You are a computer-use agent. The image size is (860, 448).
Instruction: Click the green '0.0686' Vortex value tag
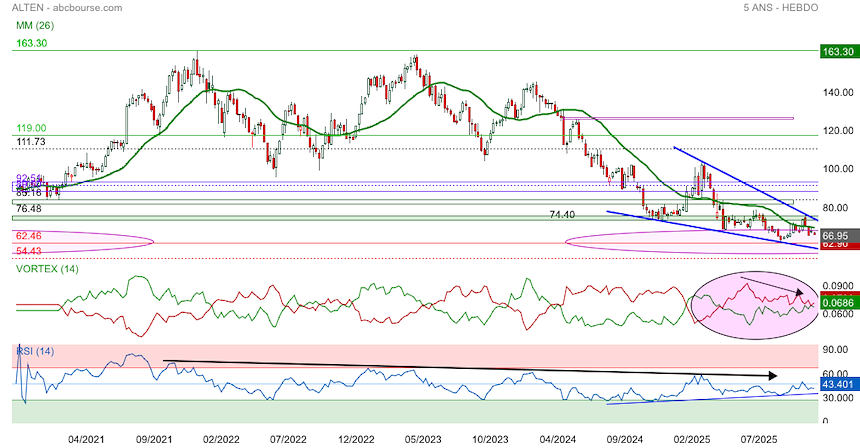point(838,303)
